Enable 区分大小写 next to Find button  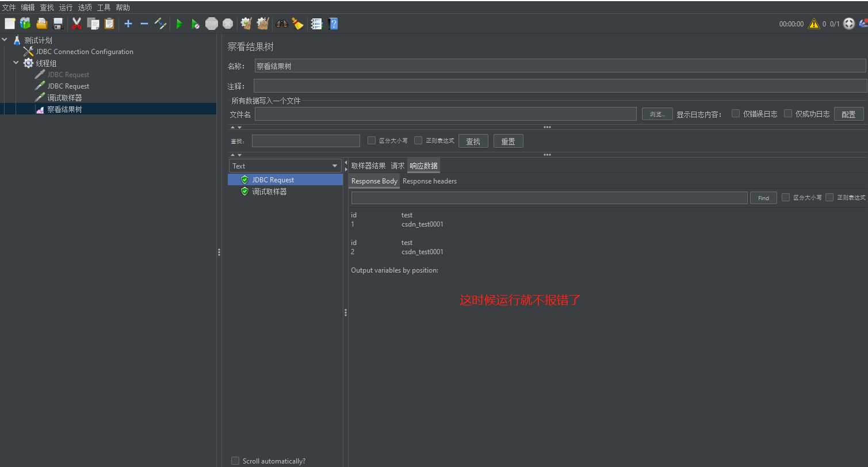tap(786, 197)
